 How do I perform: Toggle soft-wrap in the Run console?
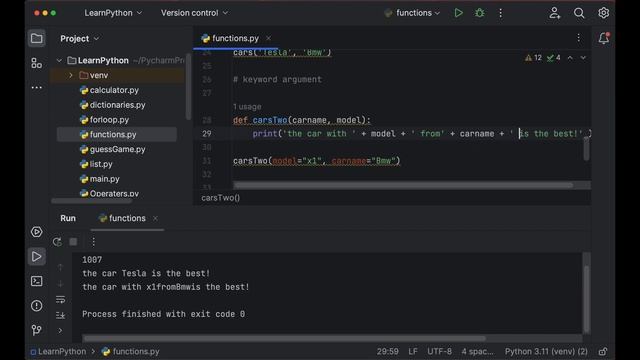tap(60, 300)
